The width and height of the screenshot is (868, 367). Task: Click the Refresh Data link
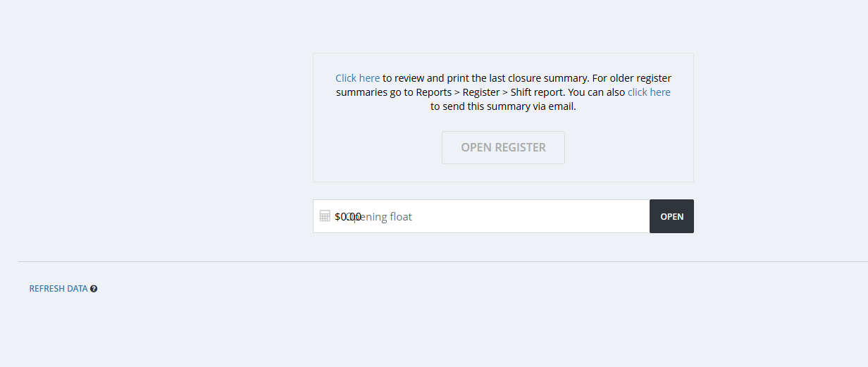[x=58, y=289]
